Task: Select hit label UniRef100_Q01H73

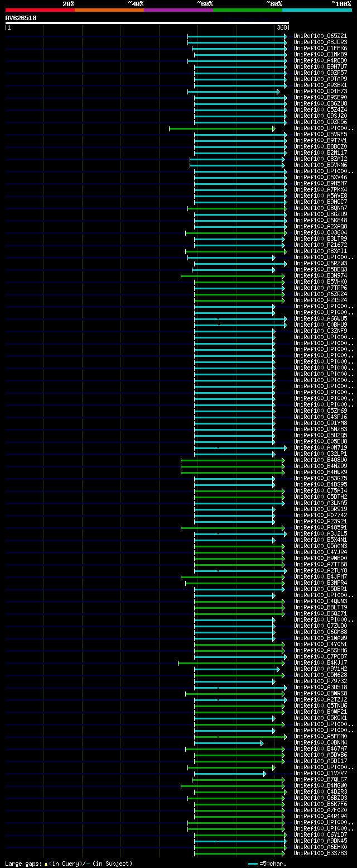Action: [320, 91]
